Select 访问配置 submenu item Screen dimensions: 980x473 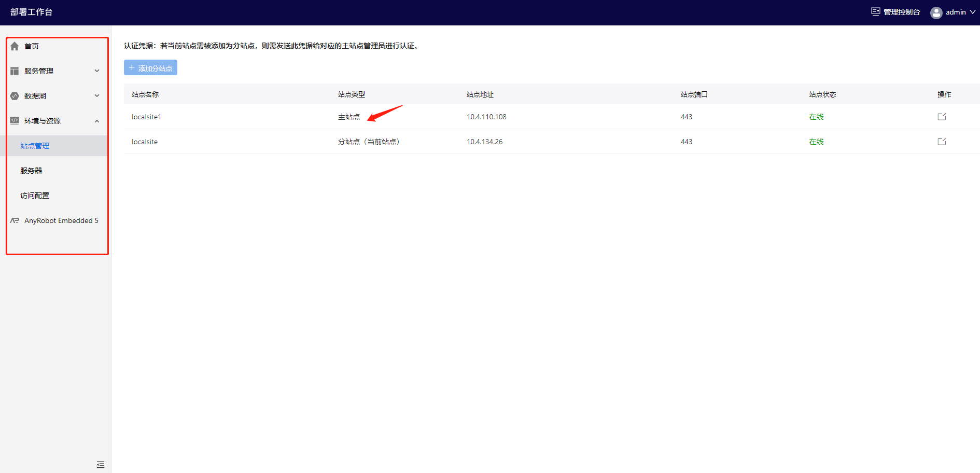coord(35,196)
